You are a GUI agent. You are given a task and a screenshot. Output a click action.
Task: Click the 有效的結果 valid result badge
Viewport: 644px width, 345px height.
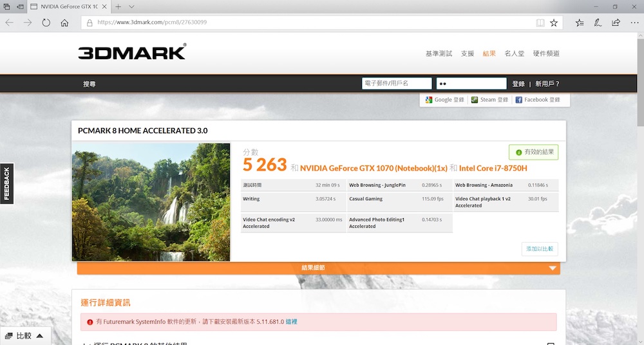tap(533, 152)
